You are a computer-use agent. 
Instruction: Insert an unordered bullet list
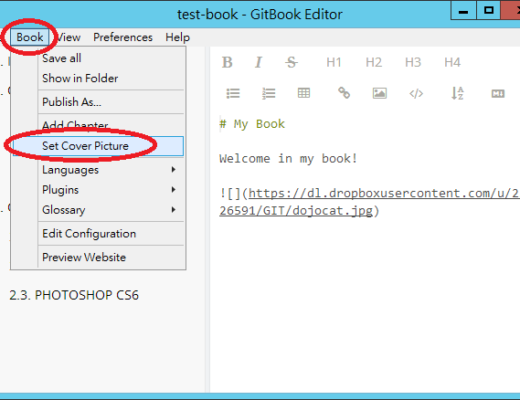[x=233, y=93]
